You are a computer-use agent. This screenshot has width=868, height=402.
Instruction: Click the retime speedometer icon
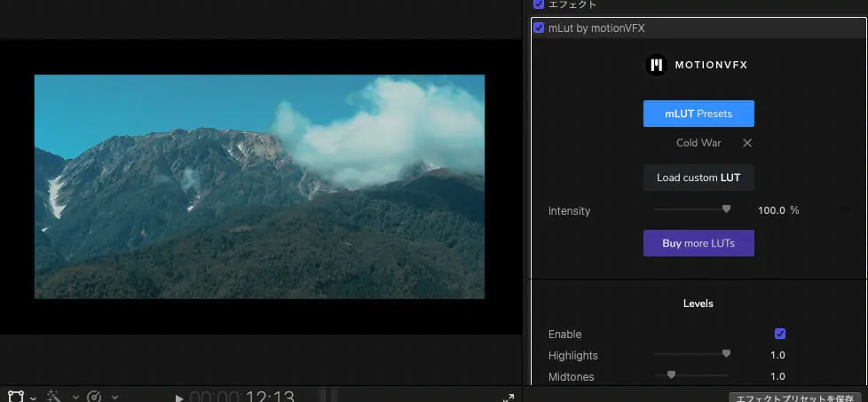[94, 397]
